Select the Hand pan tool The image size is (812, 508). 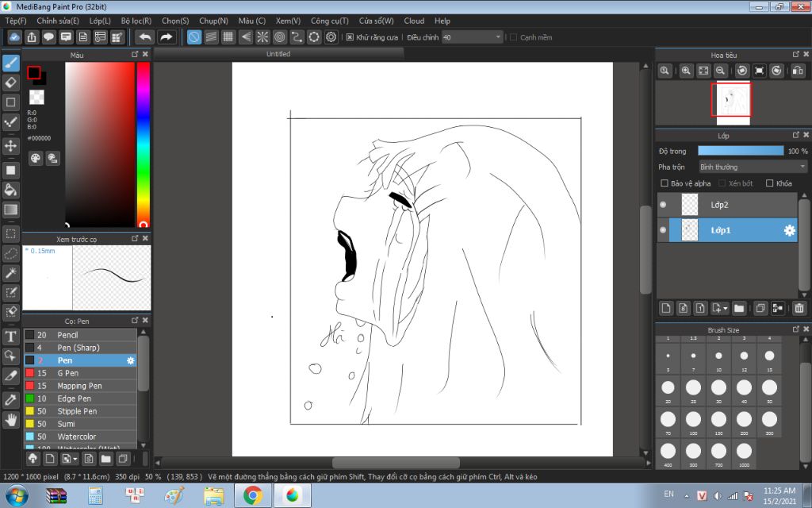[x=11, y=420]
